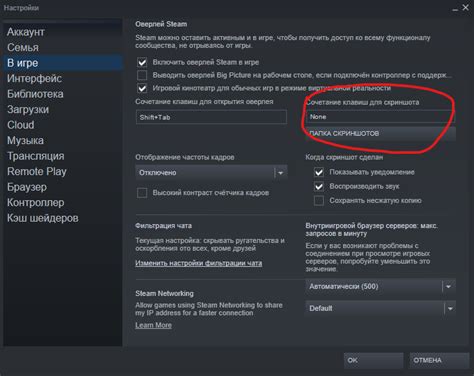The width and height of the screenshot is (474, 376).
Task: Enable Сохранять несжатую копию checkbox
Action: click(319, 201)
